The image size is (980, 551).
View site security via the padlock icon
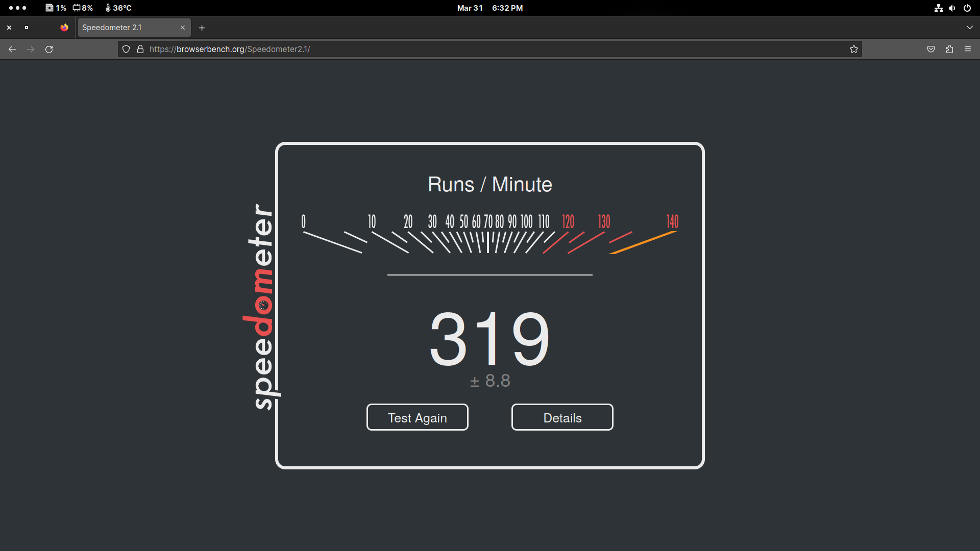click(140, 49)
